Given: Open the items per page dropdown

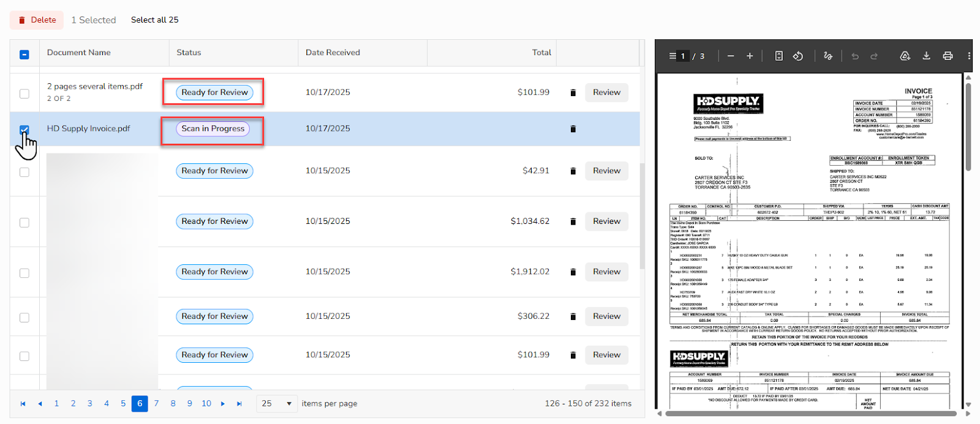Looking at the screenshot, I should coord(277,404).
